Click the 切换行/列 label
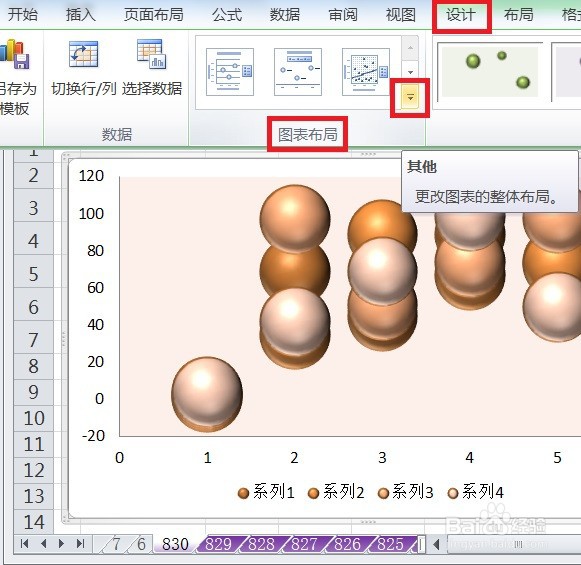581x565 pixels. coord(84,89)
